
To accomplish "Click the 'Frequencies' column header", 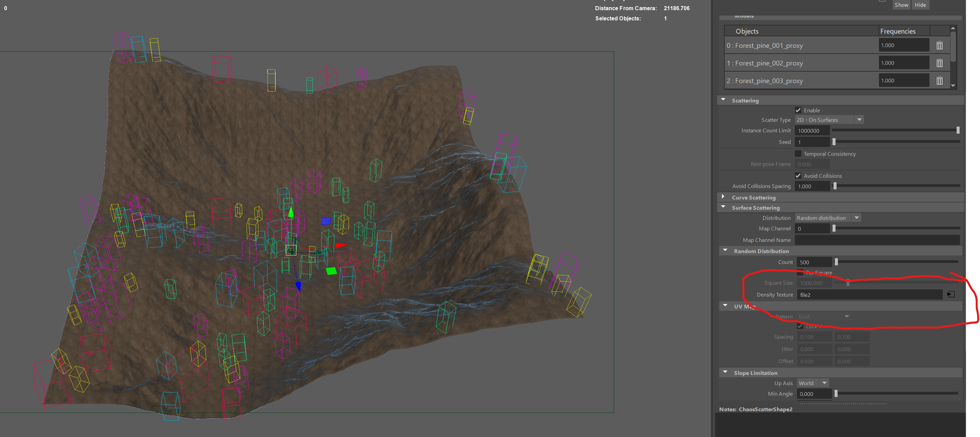I will (904, 31).
